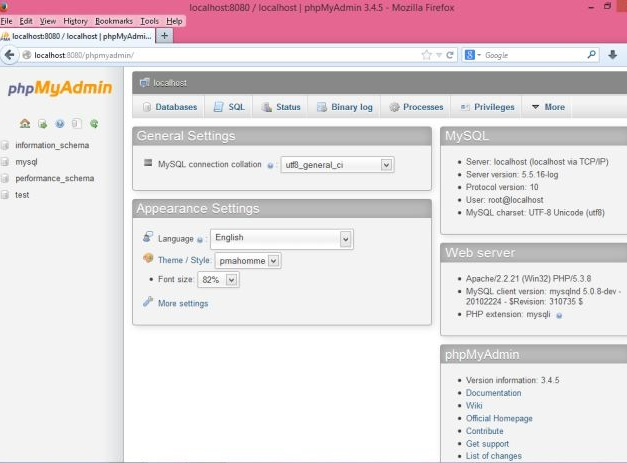Click help icon next to Language label
Screen dimensions: 627x463
point(200,239)
